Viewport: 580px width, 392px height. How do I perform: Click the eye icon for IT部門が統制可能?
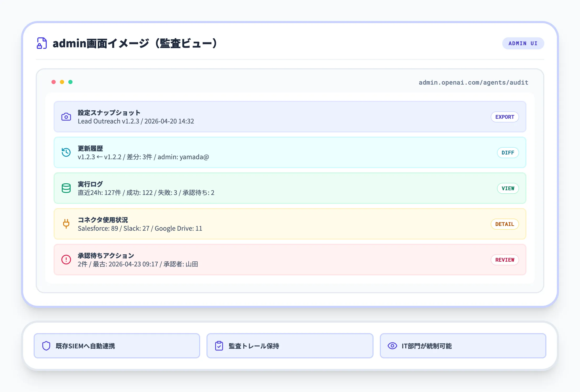point(392,346)
